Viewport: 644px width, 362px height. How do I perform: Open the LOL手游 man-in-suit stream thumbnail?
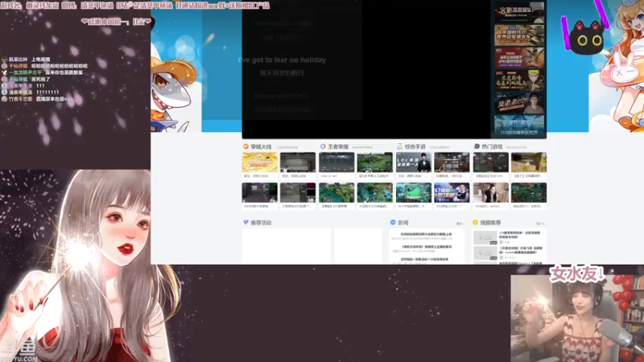point(414,162)
